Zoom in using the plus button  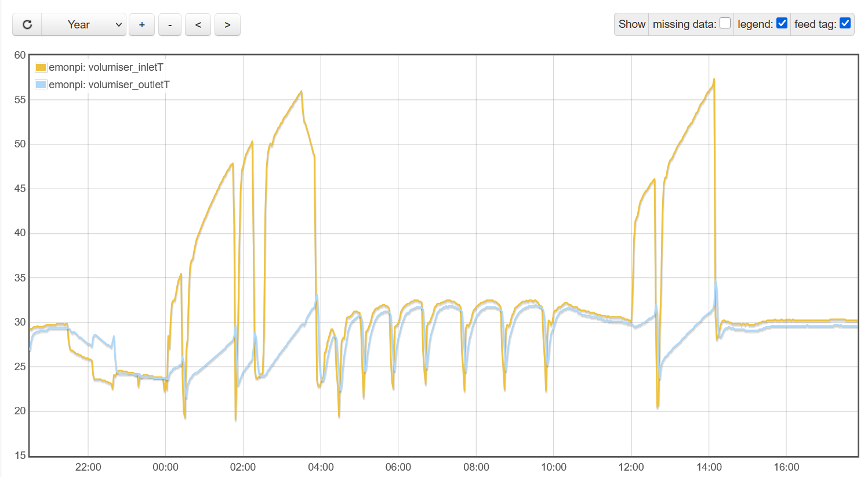141,25
